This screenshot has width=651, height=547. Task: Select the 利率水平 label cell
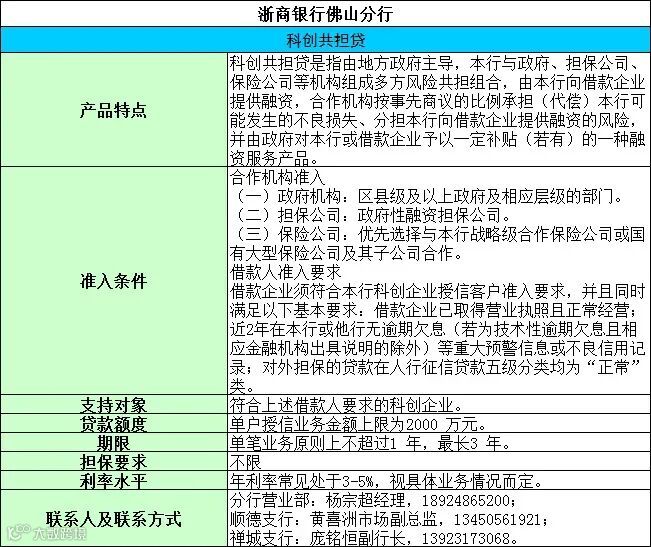coord(113,481)
